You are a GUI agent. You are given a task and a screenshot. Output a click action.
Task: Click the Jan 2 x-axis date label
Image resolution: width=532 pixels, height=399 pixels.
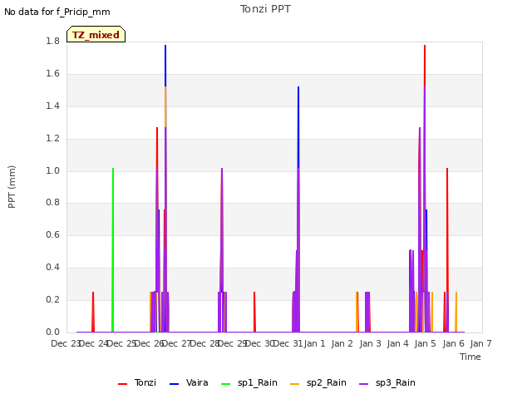point(342,343)
